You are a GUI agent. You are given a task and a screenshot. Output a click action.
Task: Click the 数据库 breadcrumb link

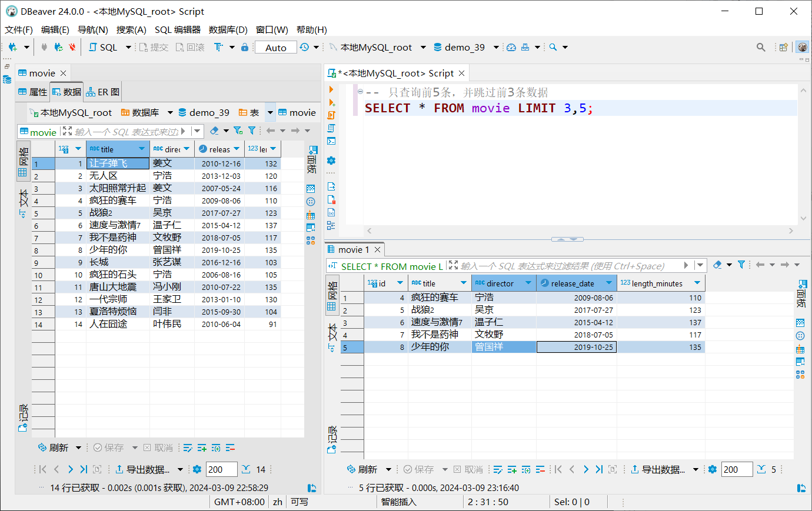pos(140,112)
